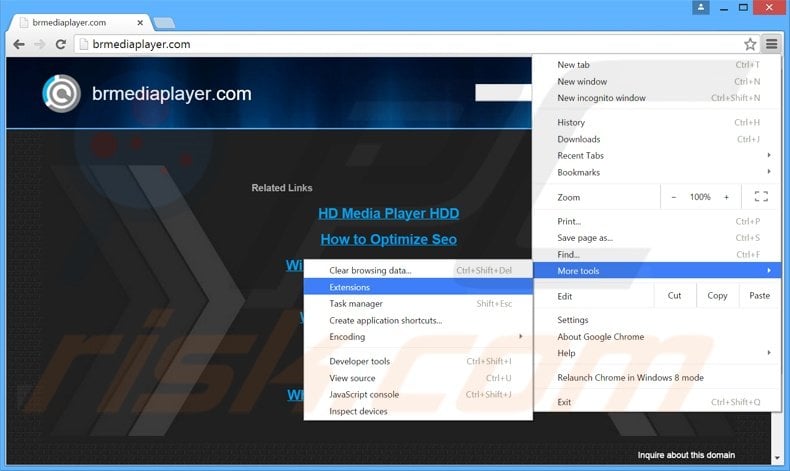Open About Google Chrome

click(657, 337)
